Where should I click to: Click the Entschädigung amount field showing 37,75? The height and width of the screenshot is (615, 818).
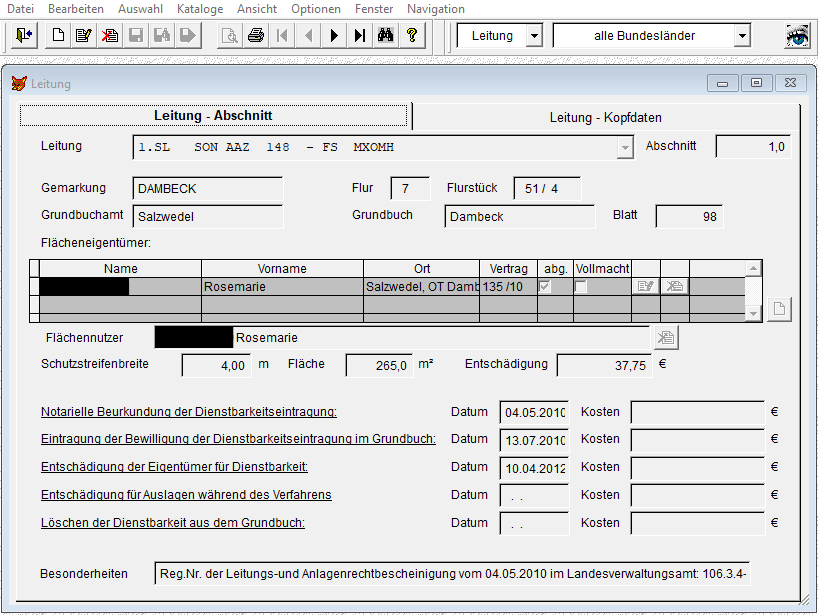pos(604,365)
